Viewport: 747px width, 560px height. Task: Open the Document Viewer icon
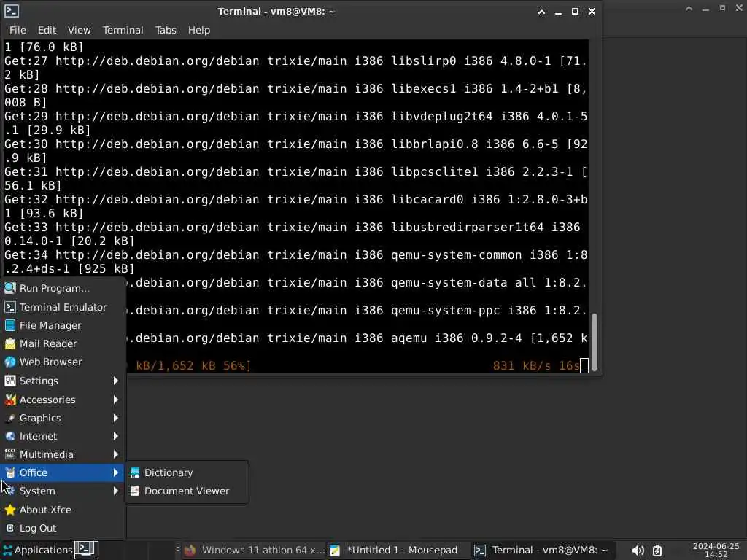(x=135, y=491)
